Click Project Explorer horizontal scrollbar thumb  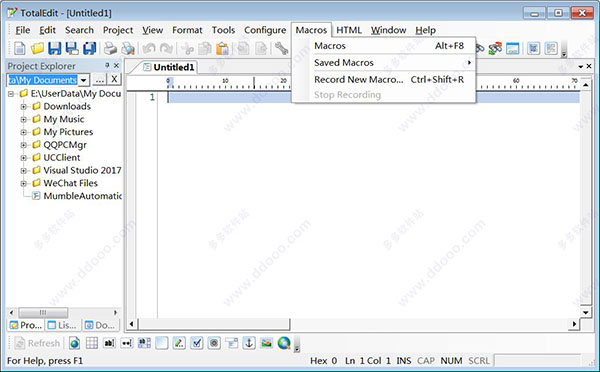pyautogui.click(x=43, y=313)
